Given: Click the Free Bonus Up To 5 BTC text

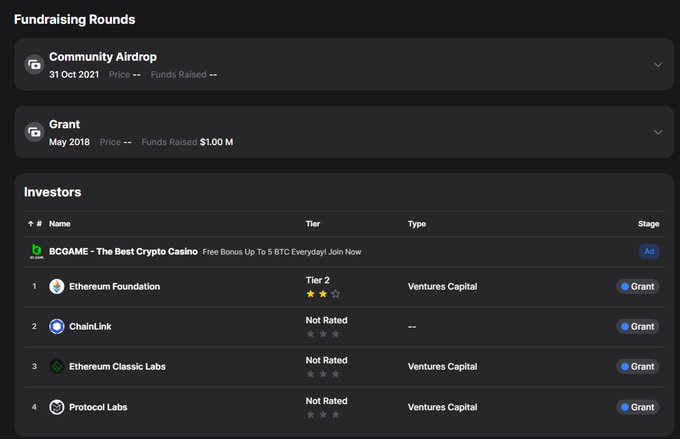Looking at the screenshot, I should click(x=281, y=252).
